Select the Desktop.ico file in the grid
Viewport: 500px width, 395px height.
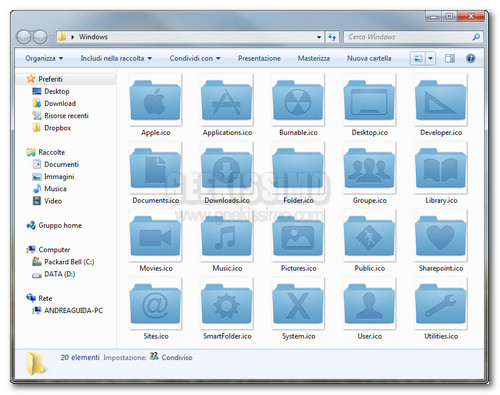(369, 100)
